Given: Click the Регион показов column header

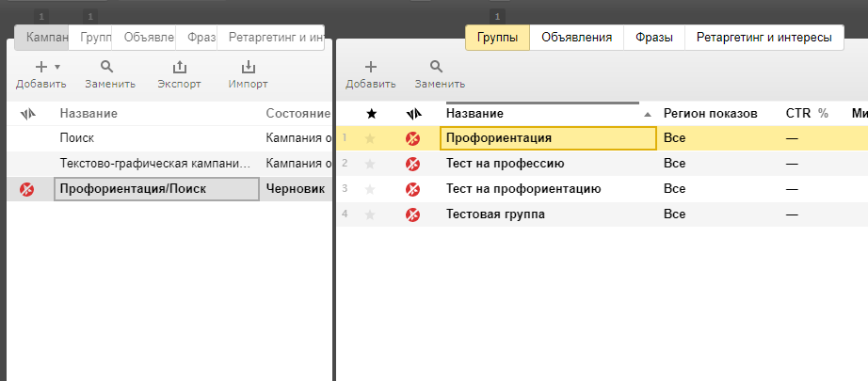Looking at the screenshot, I should coord(710,114).
